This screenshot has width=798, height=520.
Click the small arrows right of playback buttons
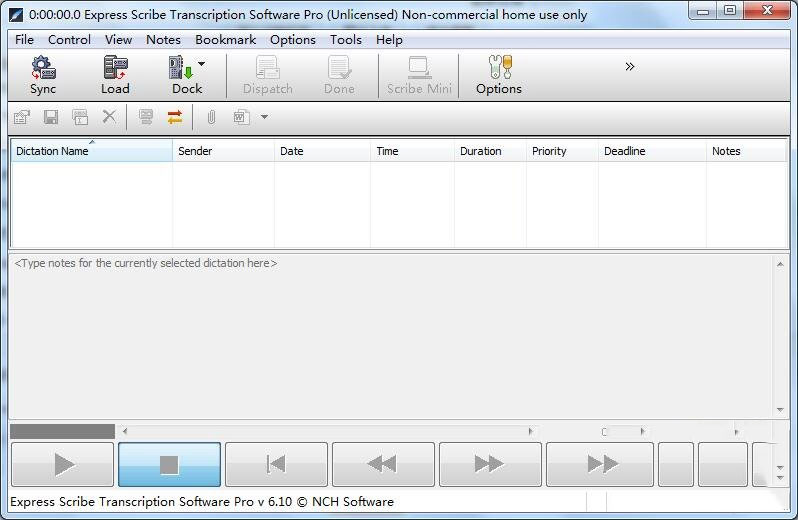point(780,472)
